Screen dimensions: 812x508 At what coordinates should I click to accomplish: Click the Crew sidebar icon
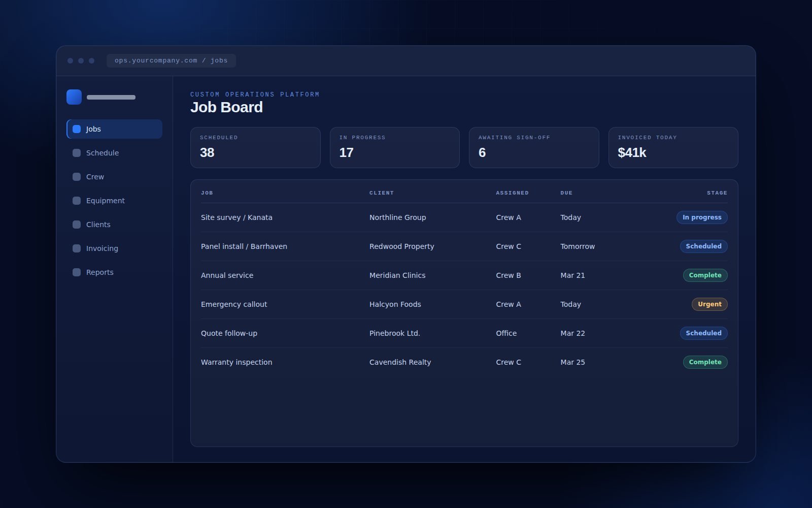(77, 177)
